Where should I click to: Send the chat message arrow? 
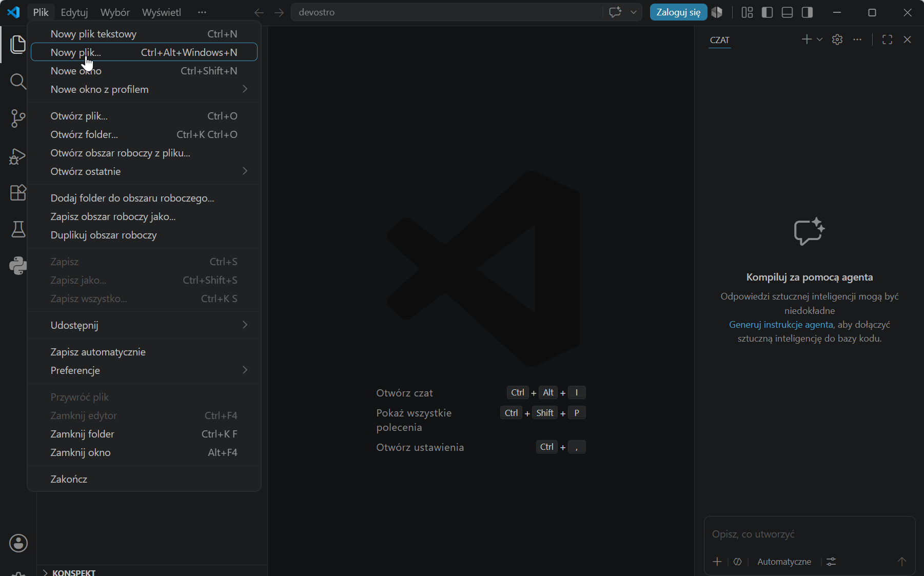coord(902,562)
